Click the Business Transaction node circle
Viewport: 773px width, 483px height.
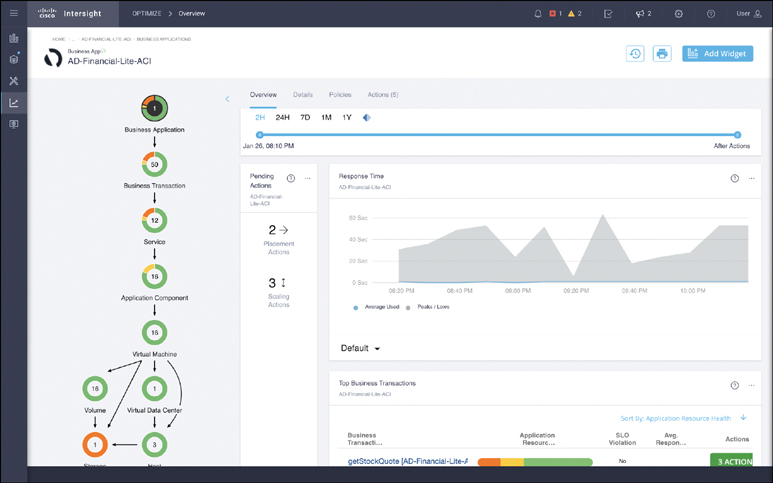154,164
